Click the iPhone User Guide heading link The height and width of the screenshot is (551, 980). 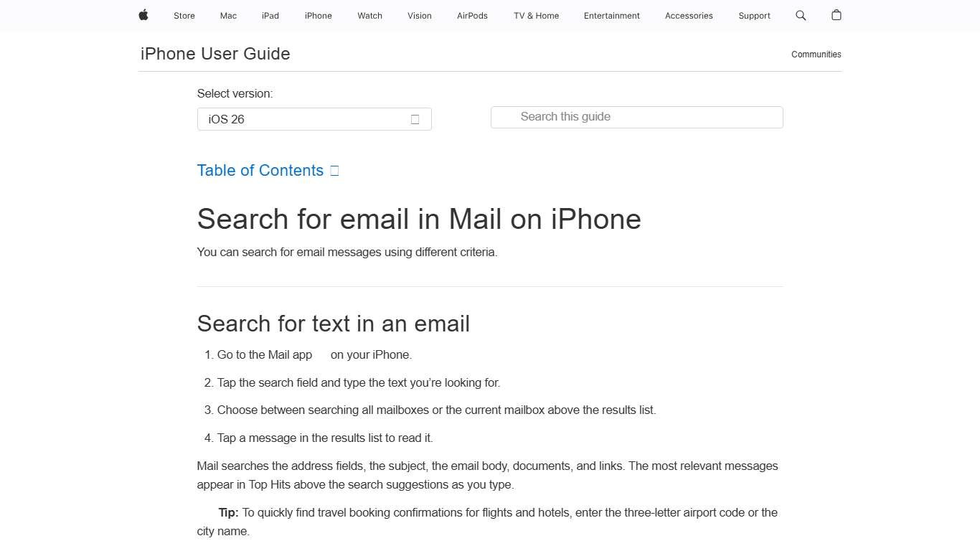tap(215, 53)
